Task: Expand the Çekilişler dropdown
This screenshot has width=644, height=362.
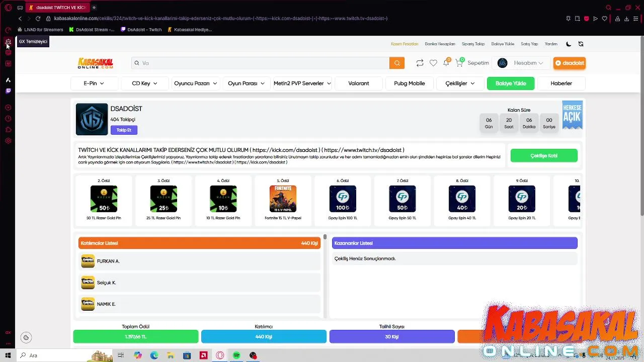Action: [x=460, y=83]
